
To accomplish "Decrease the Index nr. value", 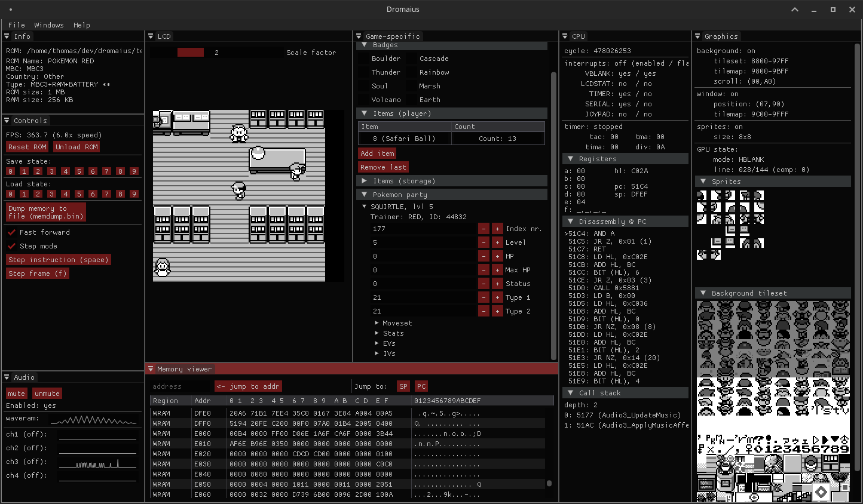I will (483, 229).
